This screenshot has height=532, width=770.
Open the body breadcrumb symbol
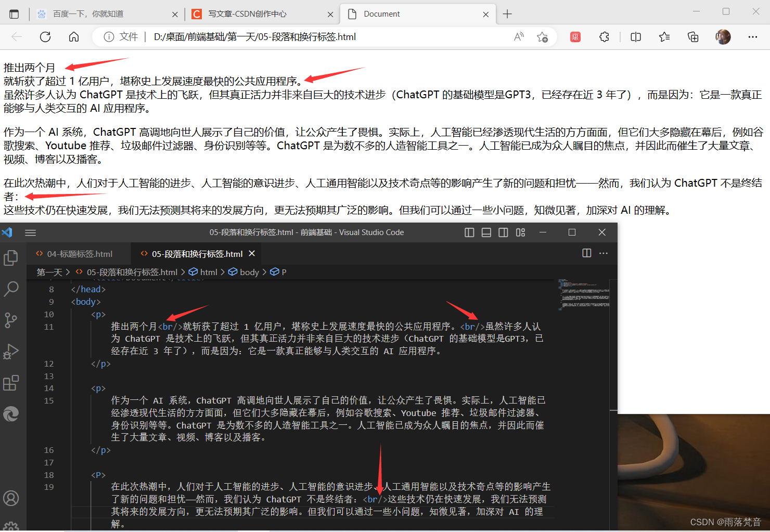[x=243, y=272]
